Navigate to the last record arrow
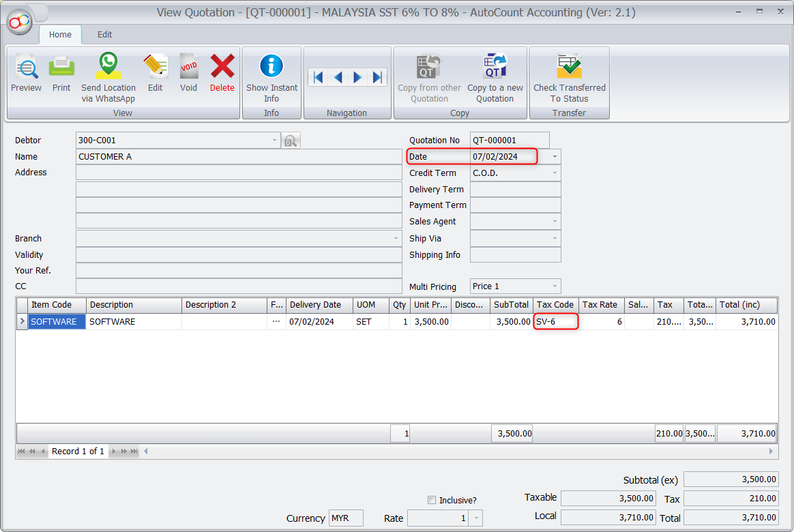The height and width of the screenshot is (532, 794). [x=377, y=78]
